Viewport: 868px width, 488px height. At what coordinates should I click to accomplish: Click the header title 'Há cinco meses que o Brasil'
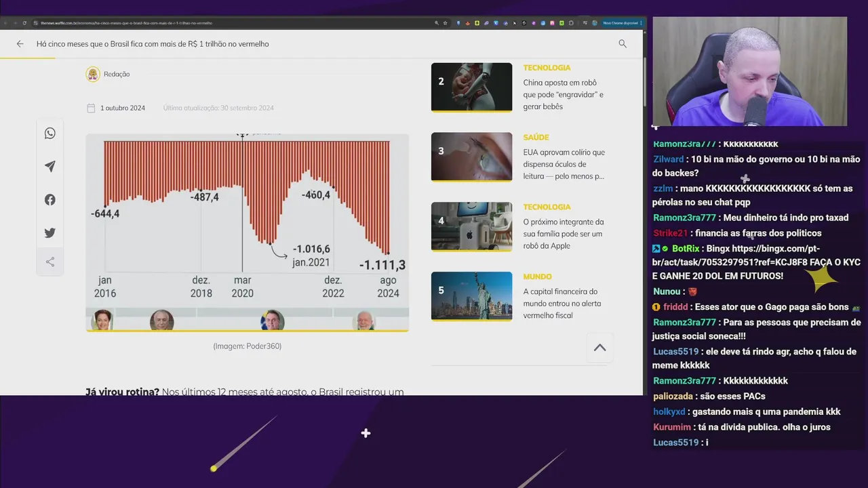[x=153, y=43]
